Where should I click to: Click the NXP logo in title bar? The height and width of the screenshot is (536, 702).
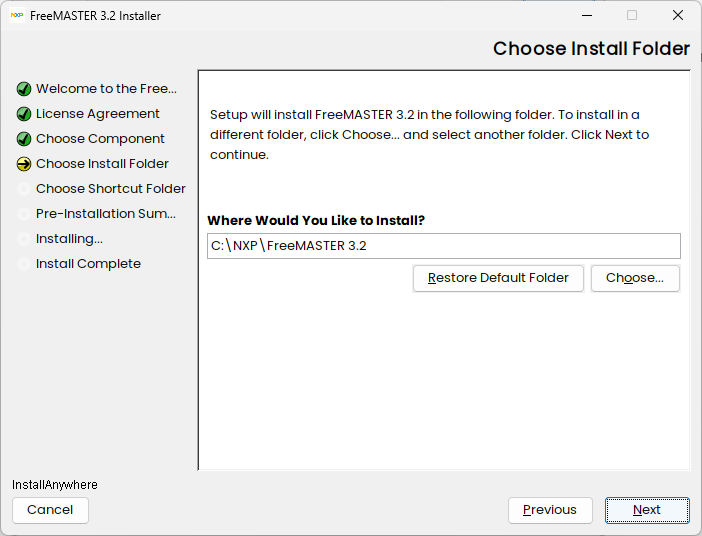coord(17,15)
